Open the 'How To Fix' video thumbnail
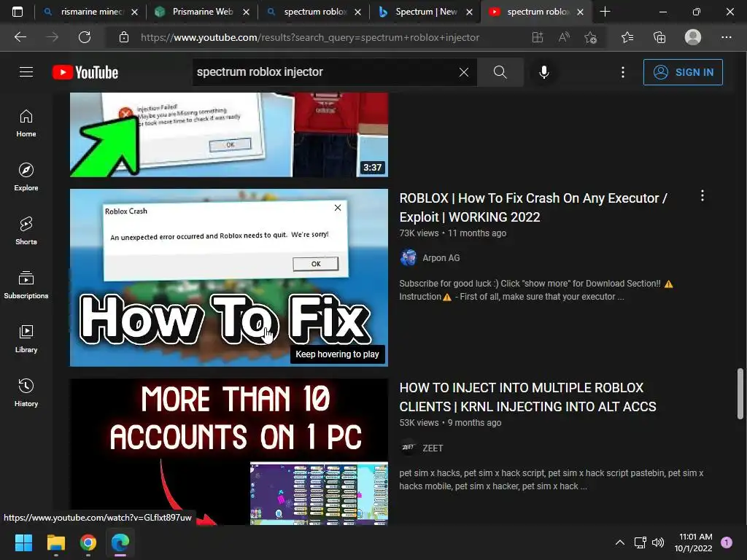Image resolution: width=747 pixels, height=560 pixels. (x=229, y=278)
